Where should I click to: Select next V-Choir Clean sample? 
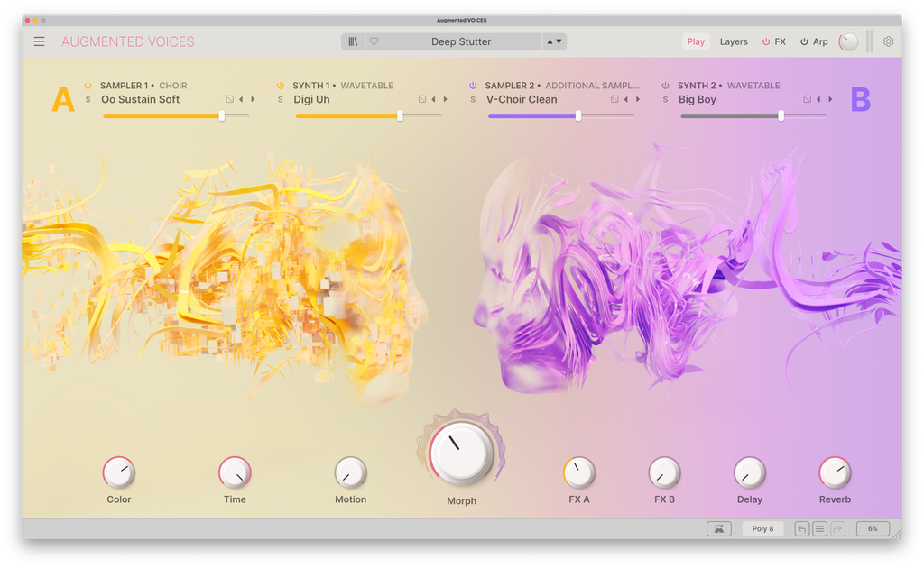click(638, 99)
